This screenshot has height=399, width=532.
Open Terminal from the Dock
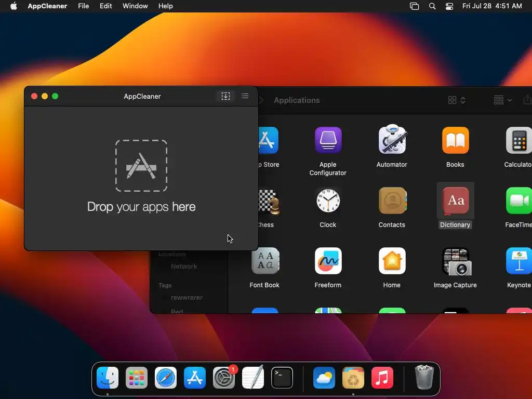[282, 378]
